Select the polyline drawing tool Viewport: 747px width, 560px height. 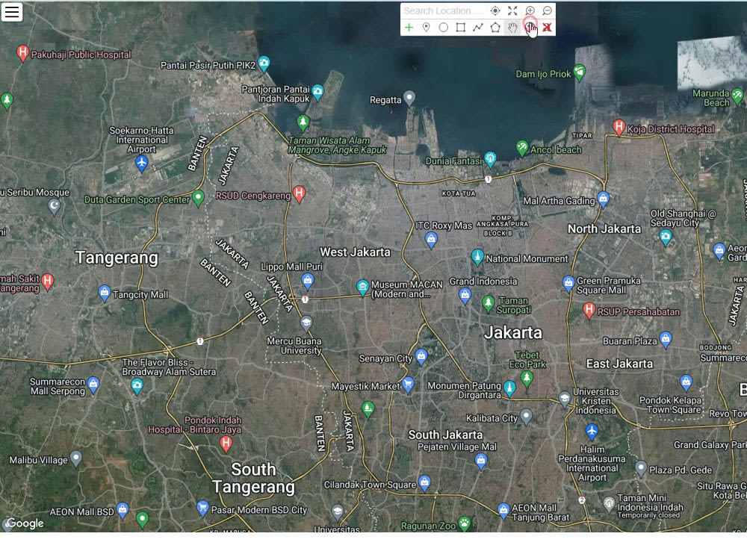click(x=478, y=28)
